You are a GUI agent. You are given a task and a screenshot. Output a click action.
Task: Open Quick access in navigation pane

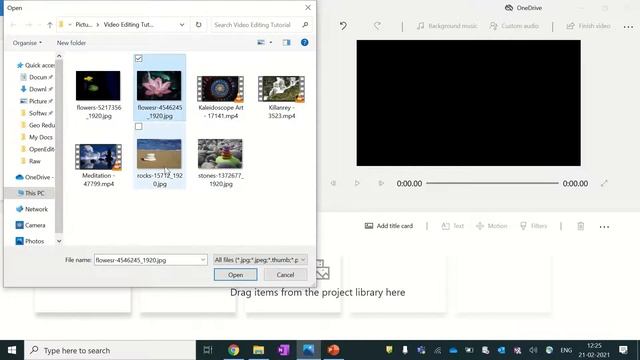coord(36,65)
